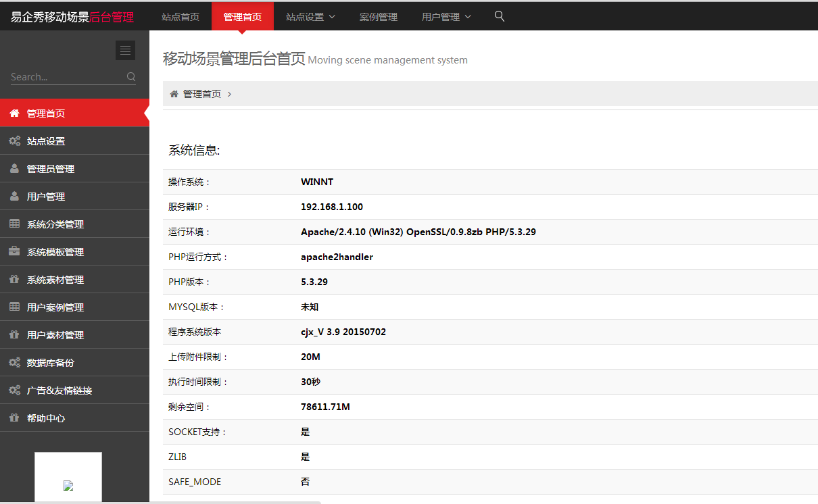Open 帮助中心 in the sidebar
This screenshot has width=818, height=504.
pos(46,418)
